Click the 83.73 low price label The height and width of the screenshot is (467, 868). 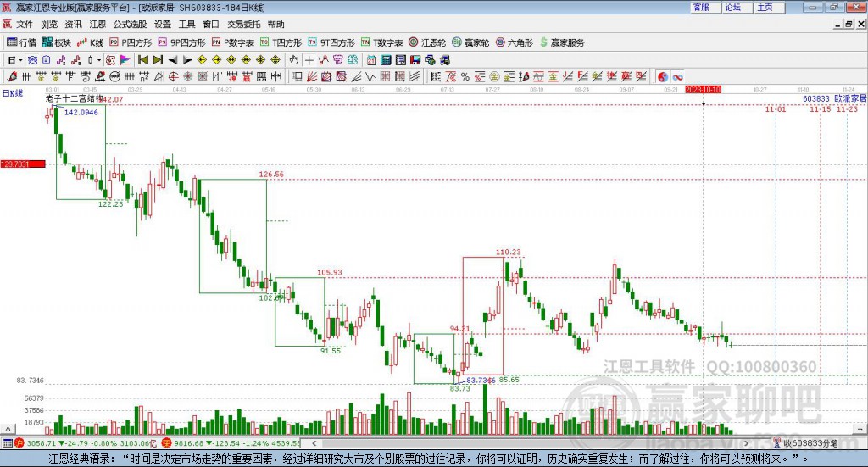pyautogui.click(x=460, y=388)
